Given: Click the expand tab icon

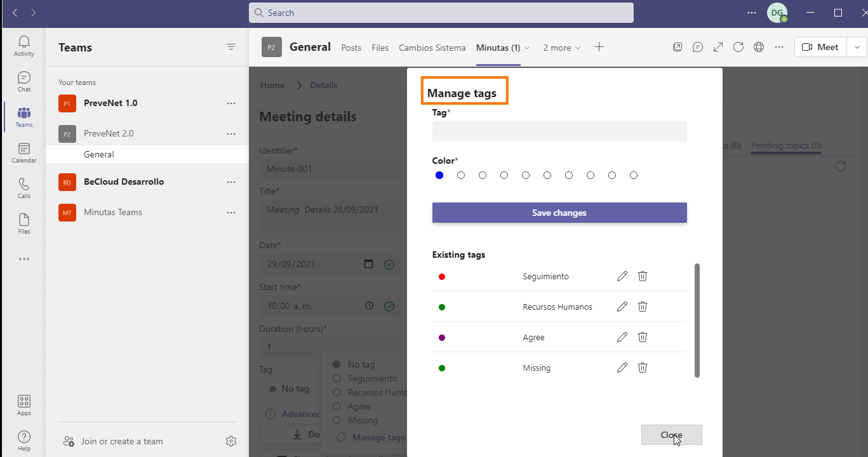Looking at the screenshot, I should [x=718, y=47].
